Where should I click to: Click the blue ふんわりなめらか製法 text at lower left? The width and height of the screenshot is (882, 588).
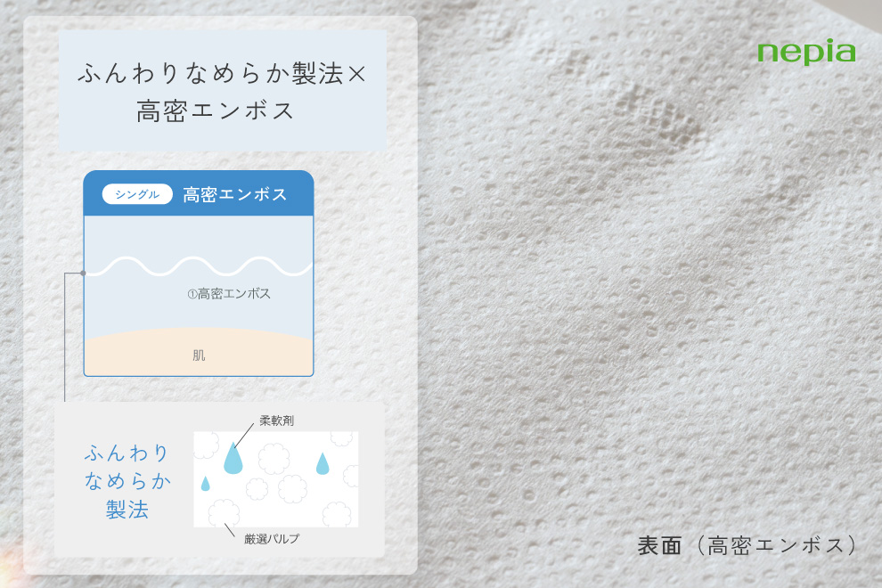[127, 481]
